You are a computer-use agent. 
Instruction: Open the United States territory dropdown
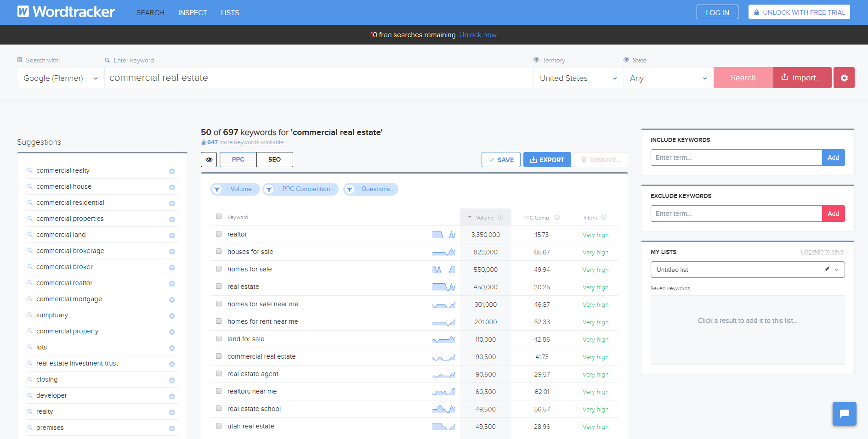pos(578,78)
